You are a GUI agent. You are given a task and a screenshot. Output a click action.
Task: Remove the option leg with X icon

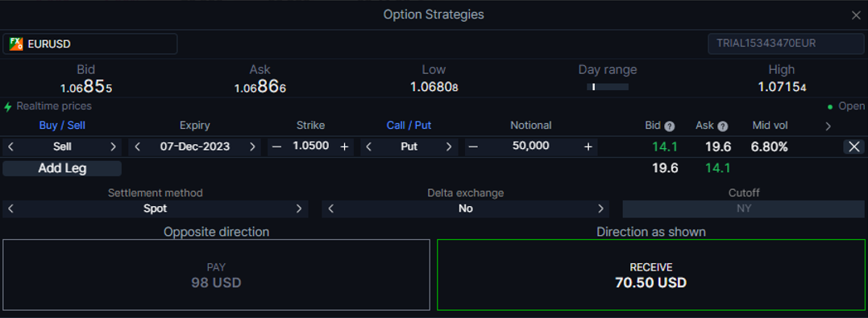[854, 147]
